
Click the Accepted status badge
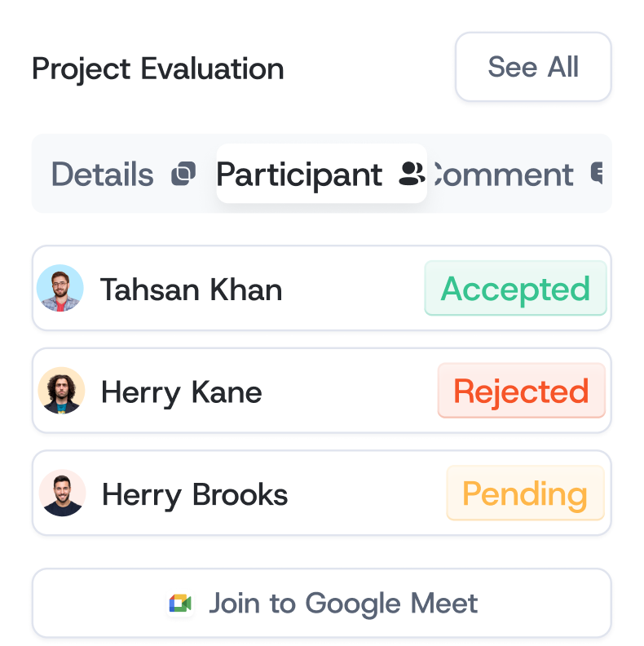(x=515, y=289)
